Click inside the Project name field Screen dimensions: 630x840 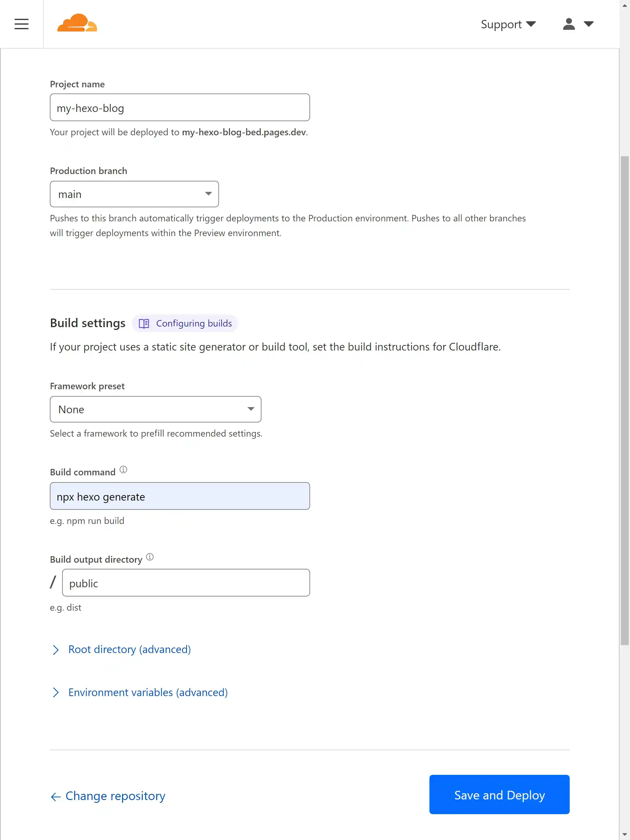click(180, 108)
